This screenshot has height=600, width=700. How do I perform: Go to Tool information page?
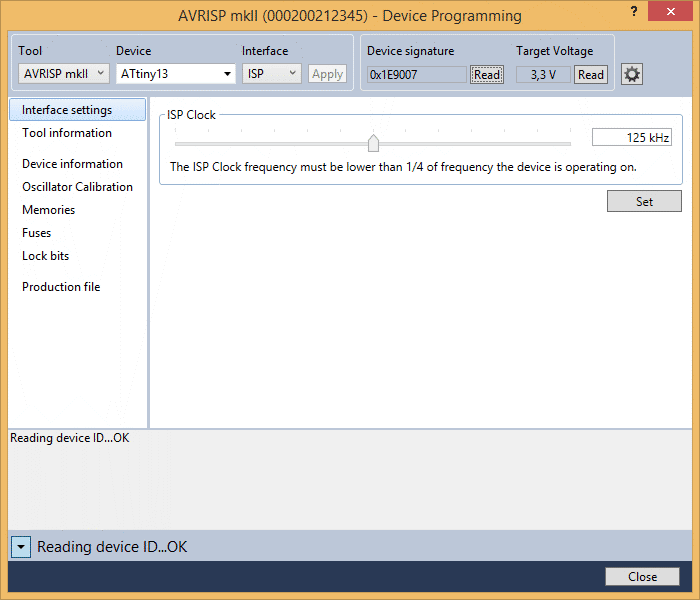[x=67, y=133]
